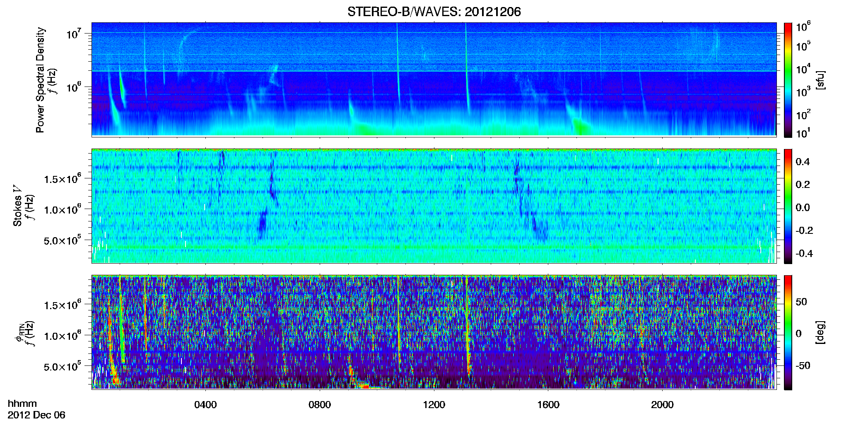Click inside the Power Spectral Density spectrogram
The width and height of the screenshot is (868, 447).
coord(434,79)
